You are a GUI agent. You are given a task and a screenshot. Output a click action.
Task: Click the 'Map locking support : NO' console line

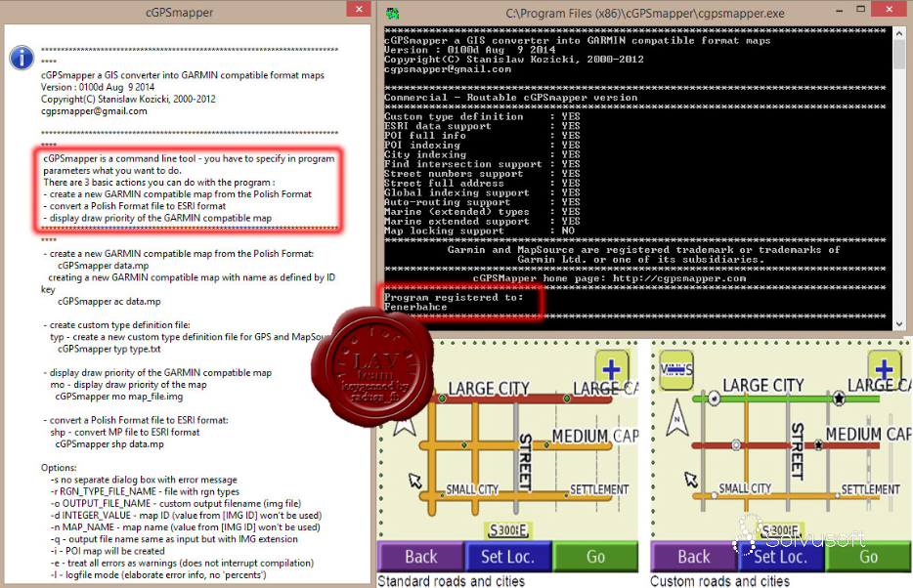479,231
